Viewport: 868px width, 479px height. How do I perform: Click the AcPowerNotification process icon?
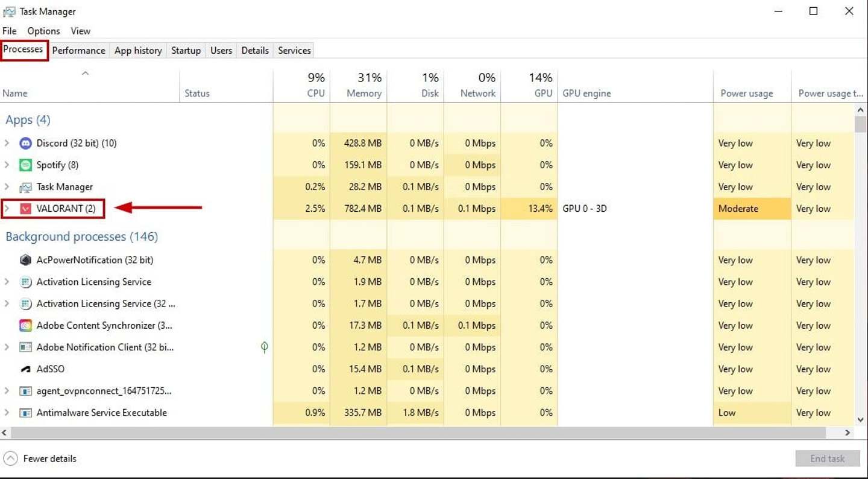tap(25, 259)
